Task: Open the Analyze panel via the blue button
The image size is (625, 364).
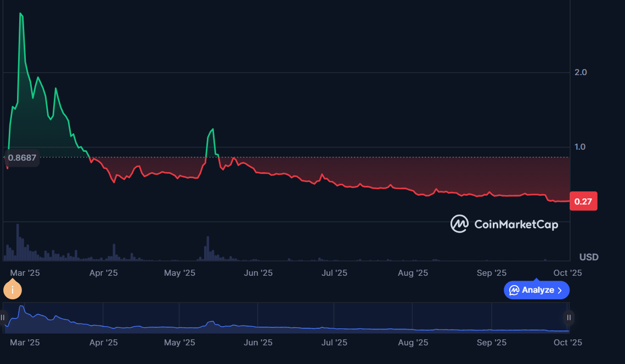Action: (537, 290)
